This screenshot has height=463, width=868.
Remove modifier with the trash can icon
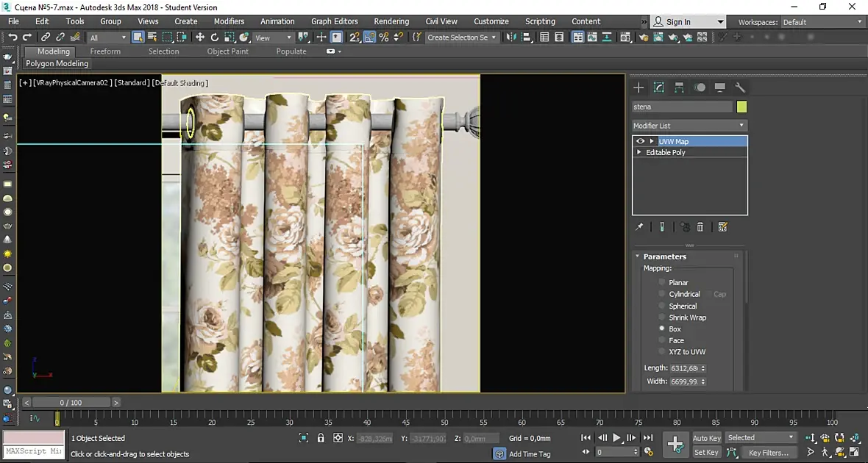[x=700, y=227]
